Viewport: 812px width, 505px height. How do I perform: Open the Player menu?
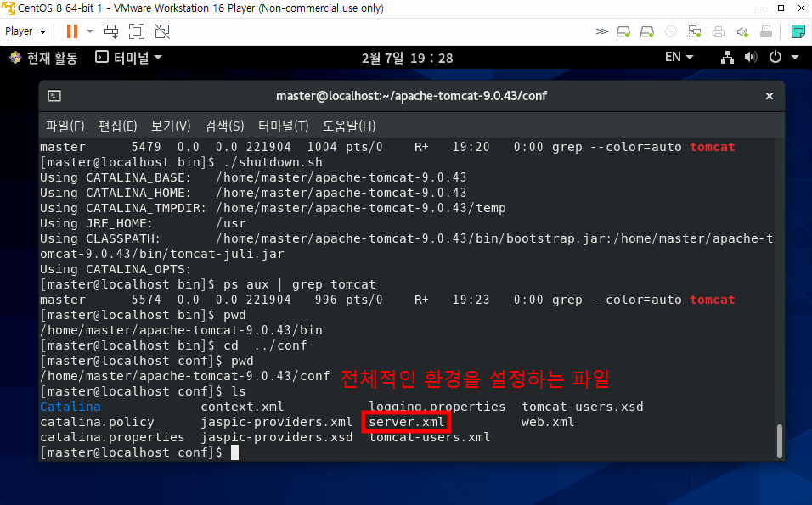click(x=25, y=31)
